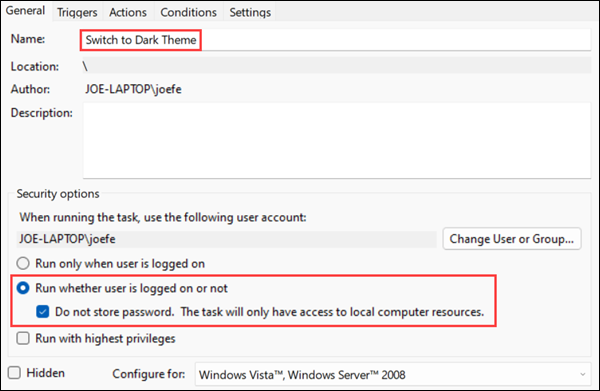Open the Configure for dropdown

coord(393,374)
